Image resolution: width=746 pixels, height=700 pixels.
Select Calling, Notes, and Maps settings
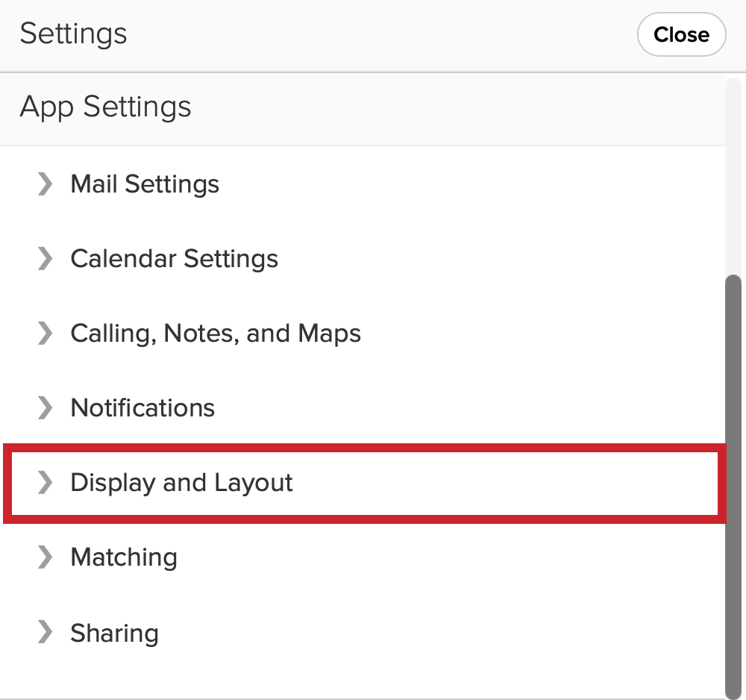(x=215, y=334)
